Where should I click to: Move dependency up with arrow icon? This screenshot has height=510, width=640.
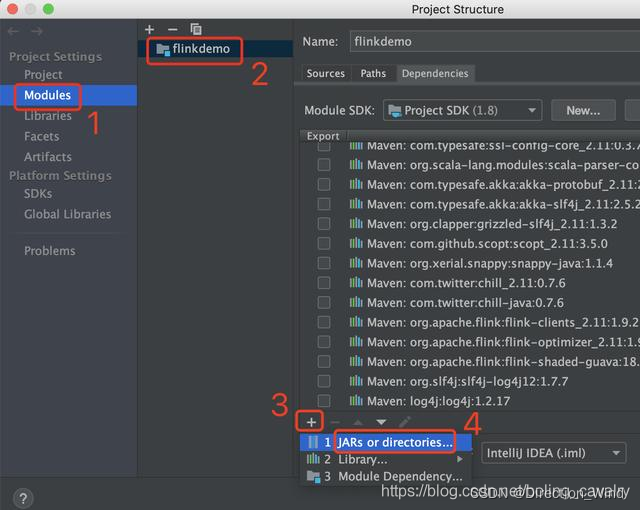tap(358, 422)
